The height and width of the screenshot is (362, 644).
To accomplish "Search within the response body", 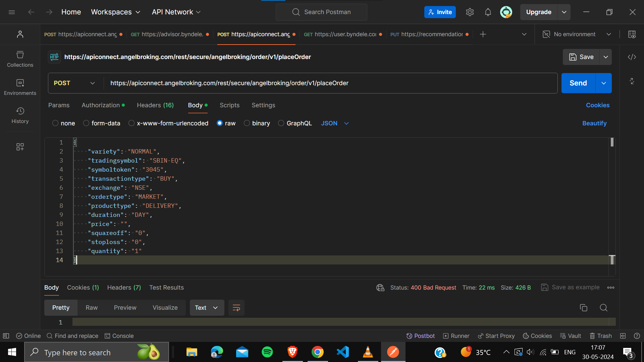I will point(604,308).
